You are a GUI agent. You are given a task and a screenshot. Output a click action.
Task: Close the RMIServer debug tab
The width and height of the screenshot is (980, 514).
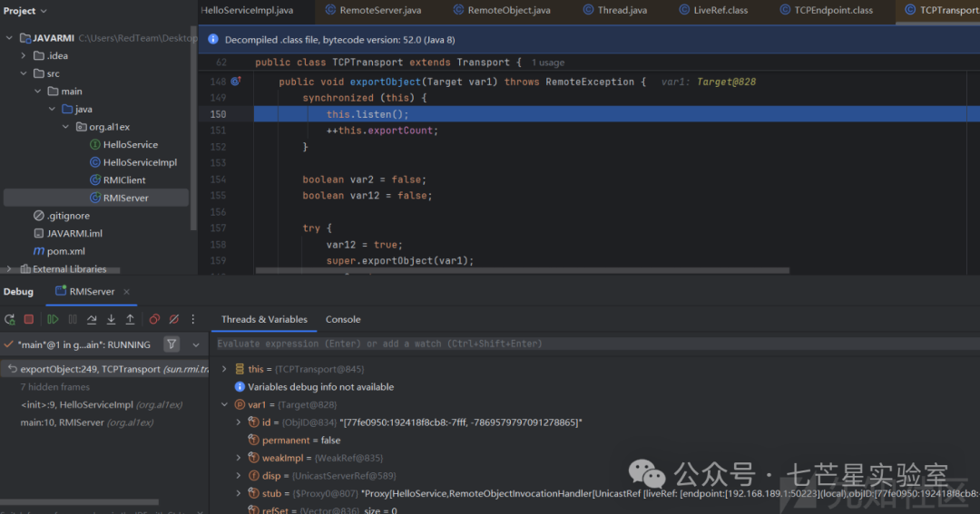pyautogui.click(x=126, y=292)
